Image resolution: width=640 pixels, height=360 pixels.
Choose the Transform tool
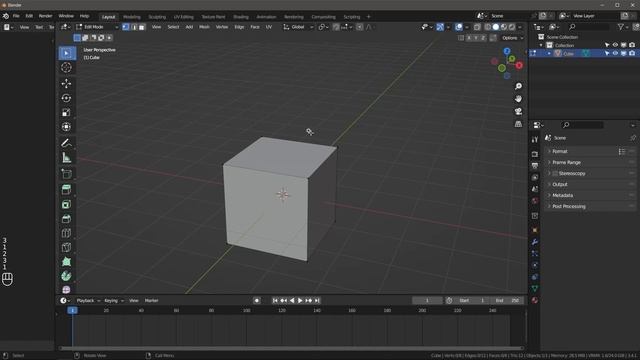coord(66,127)
